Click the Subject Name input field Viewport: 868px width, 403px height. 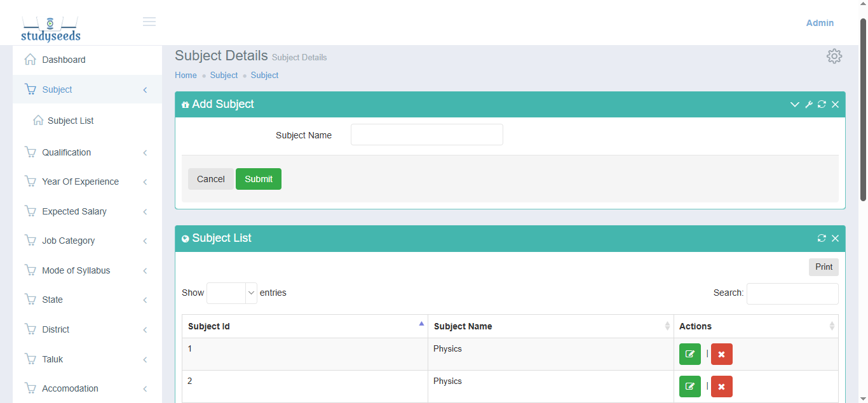(426, 135)
